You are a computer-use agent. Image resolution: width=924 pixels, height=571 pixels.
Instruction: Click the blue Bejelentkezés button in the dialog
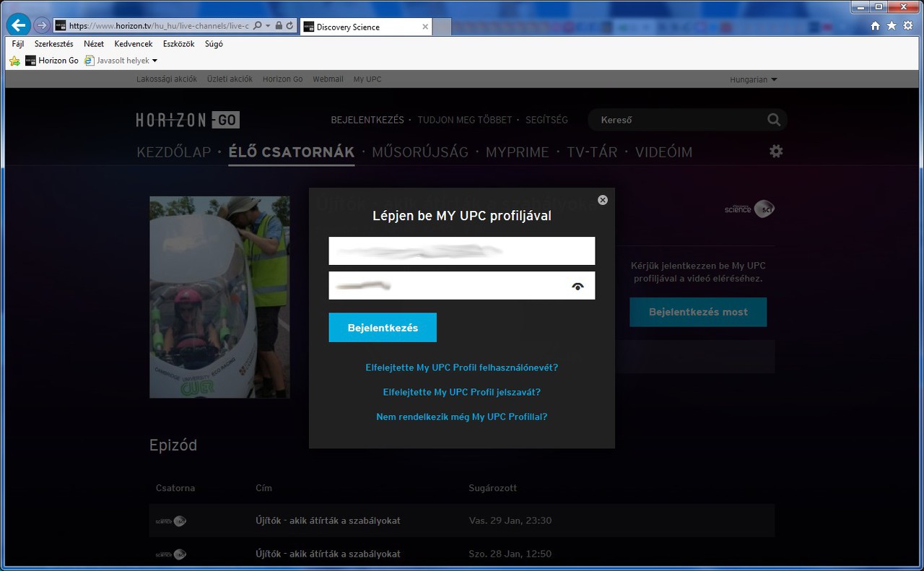pyautogui.click(x=383, y=328)
